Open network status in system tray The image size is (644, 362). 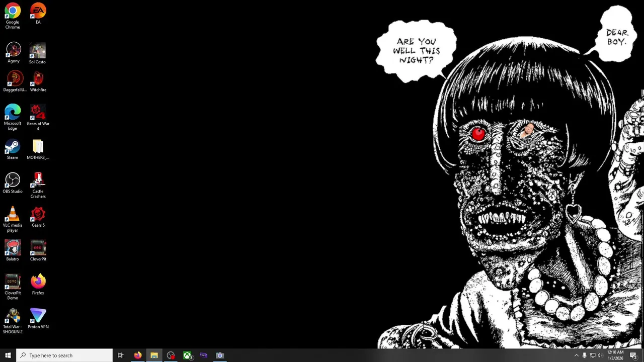pyautogui.click(x=592, y=355)
